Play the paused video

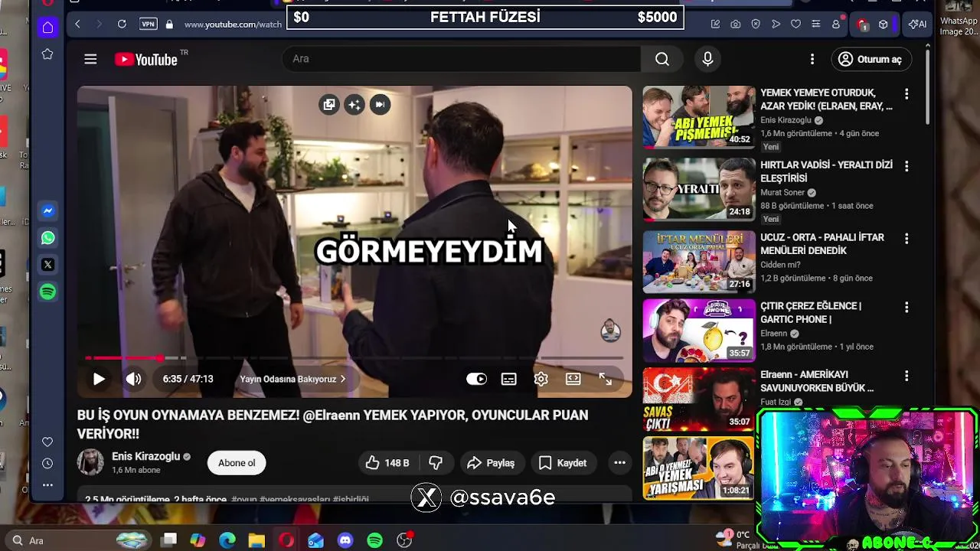click(99, 379)
